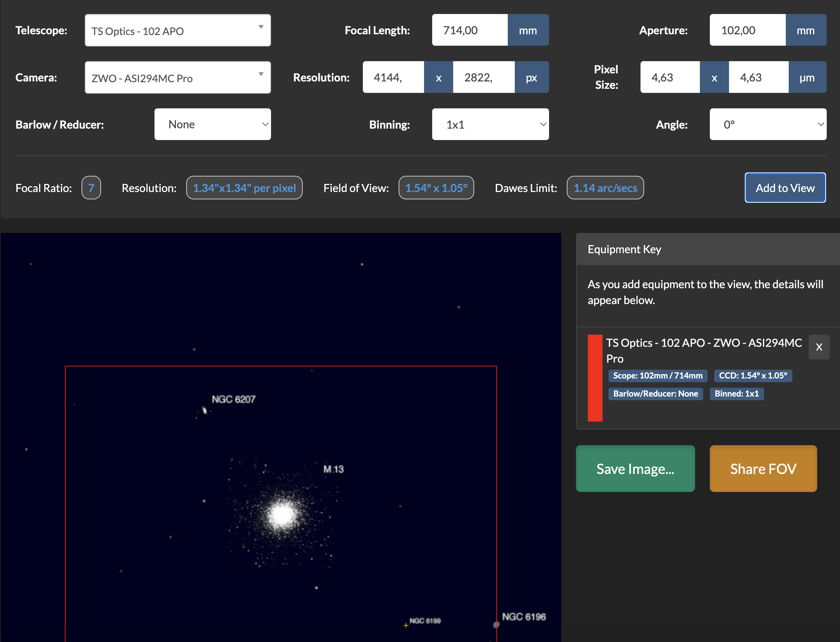
Task: Edit the horizontal resolution 4144 field
Action: (393, 77)
